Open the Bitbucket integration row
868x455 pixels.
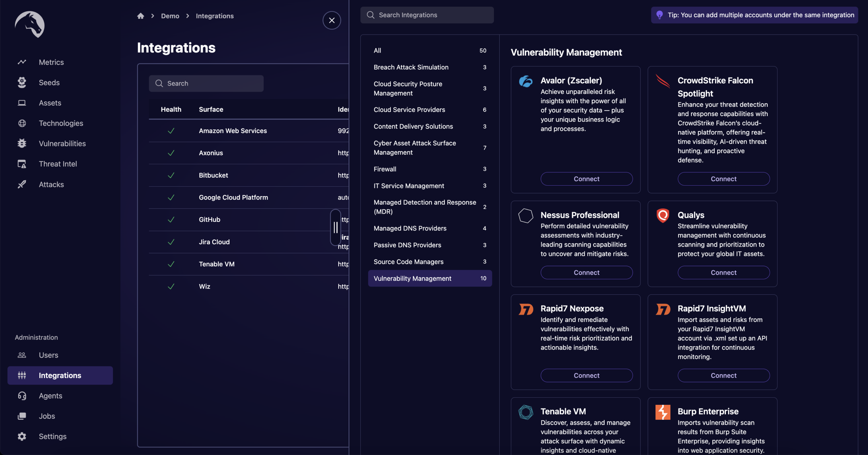click(249, 175)
